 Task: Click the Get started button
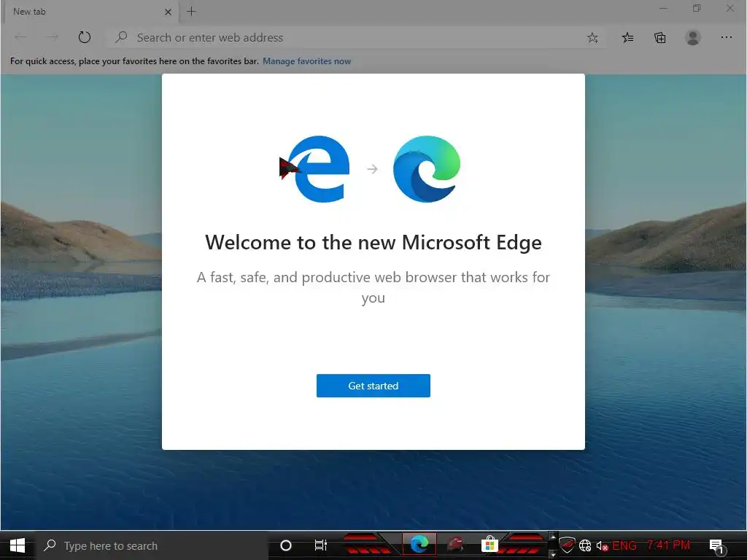point(373,386)
